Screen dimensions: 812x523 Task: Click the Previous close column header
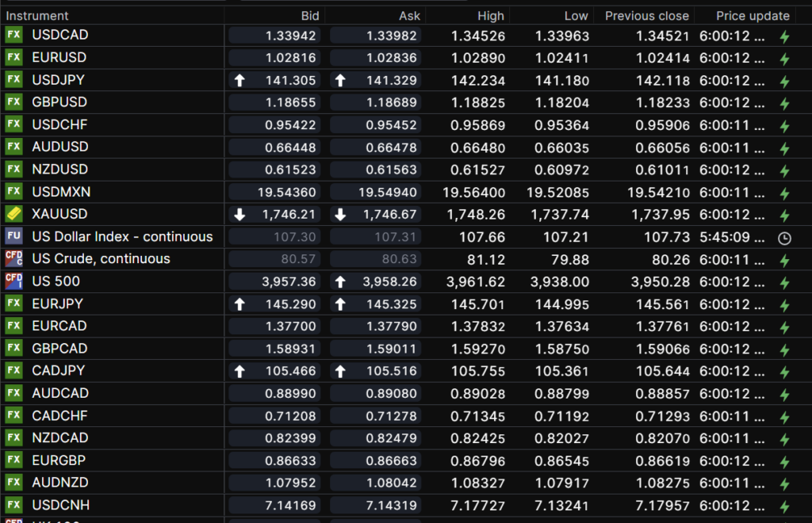coord(646,16)
